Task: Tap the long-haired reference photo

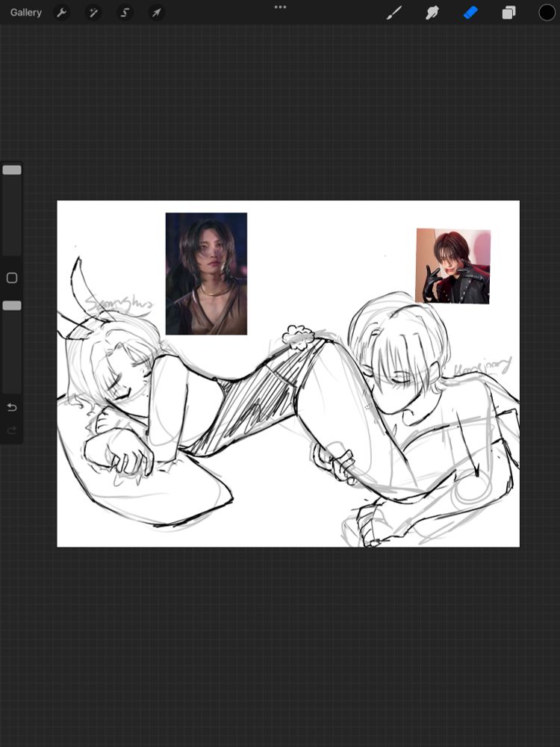Action: pos(206,273)
